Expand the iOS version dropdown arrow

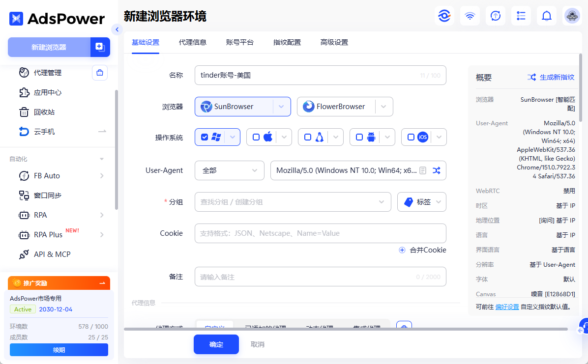point(439,137)
